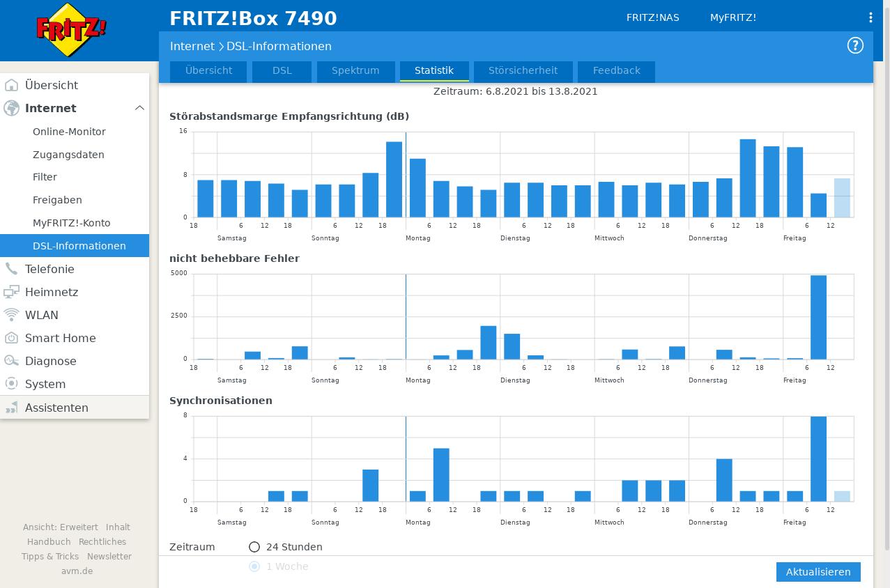This screenshot has width=890, height=588.
Task: Click the Aktualisieren button
Action: click(818, 572)
